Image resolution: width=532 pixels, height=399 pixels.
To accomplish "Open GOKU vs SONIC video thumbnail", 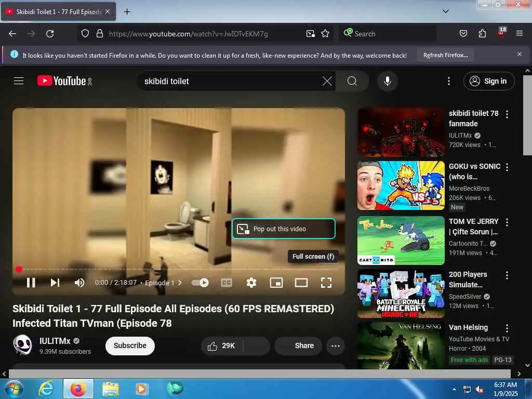I will pos(401,185).
